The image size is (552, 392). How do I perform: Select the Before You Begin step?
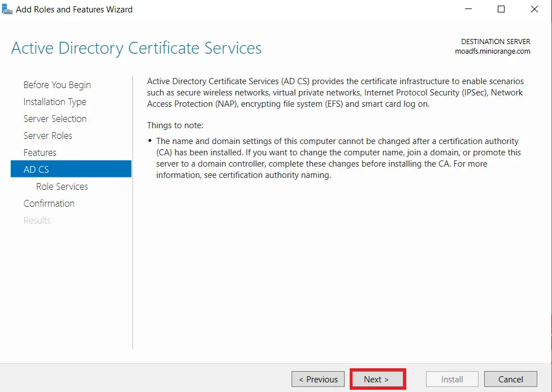[56, 85]
